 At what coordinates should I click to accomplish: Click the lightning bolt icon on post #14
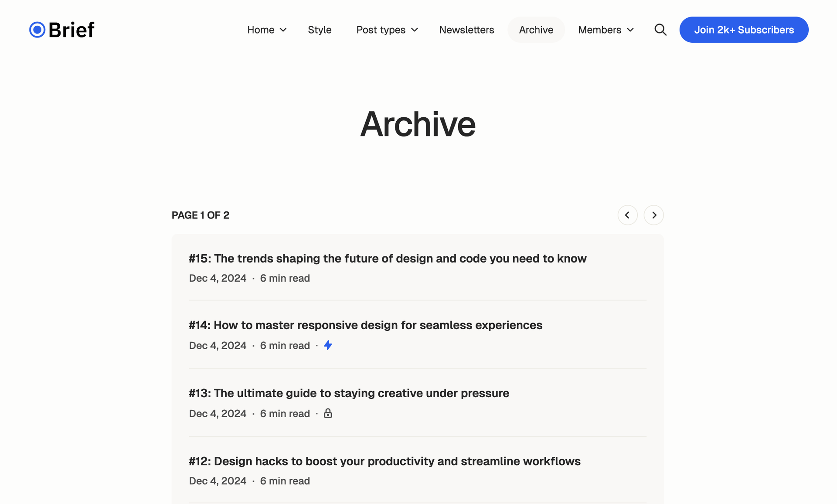[x=328, y=345]
